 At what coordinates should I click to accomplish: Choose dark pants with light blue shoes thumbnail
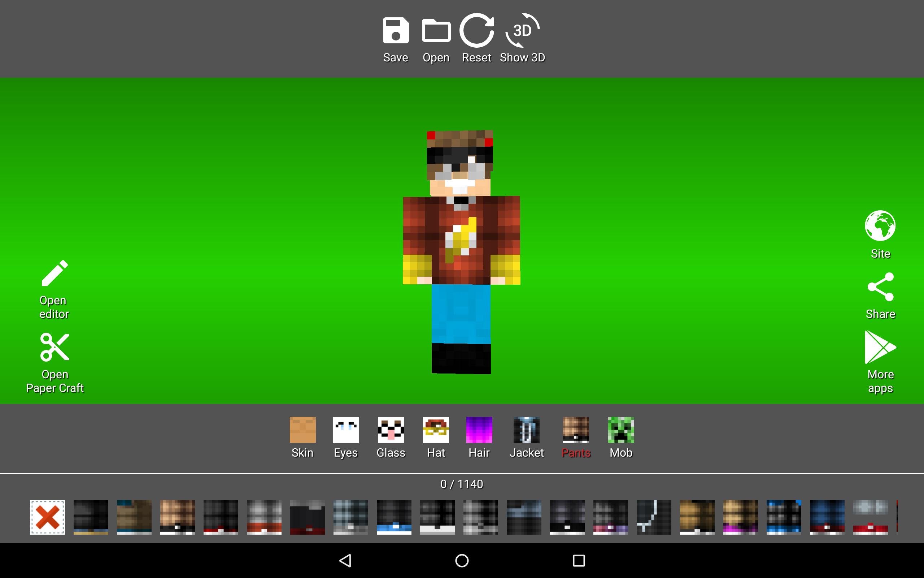tap(394, 517)
